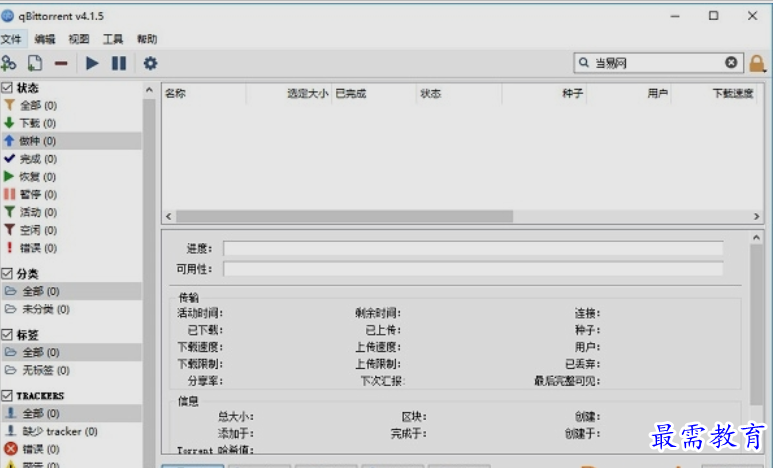Click the resume play toolbar icon
This screenshot has width=773, height=468.
[92, 63]
